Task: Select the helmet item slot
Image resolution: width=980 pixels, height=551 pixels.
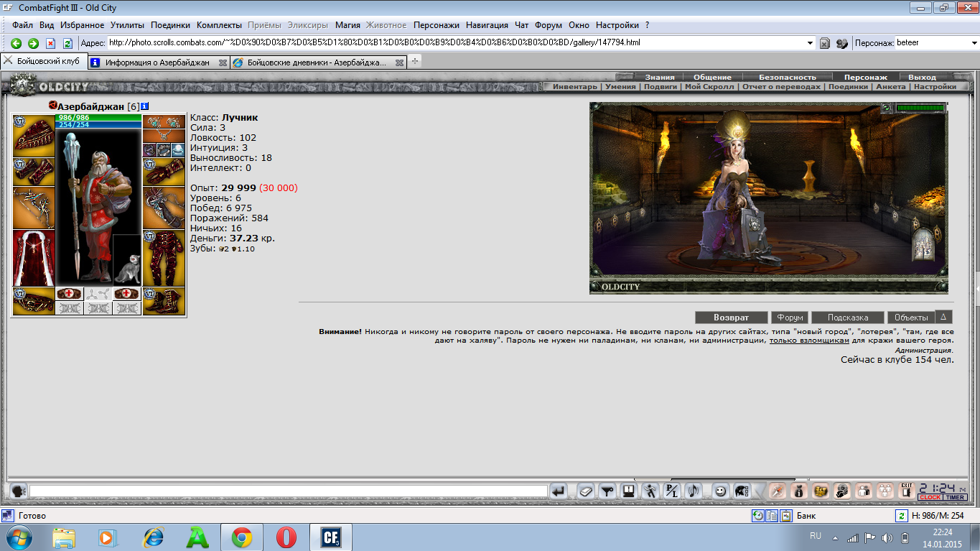Action: pos(34,136)
